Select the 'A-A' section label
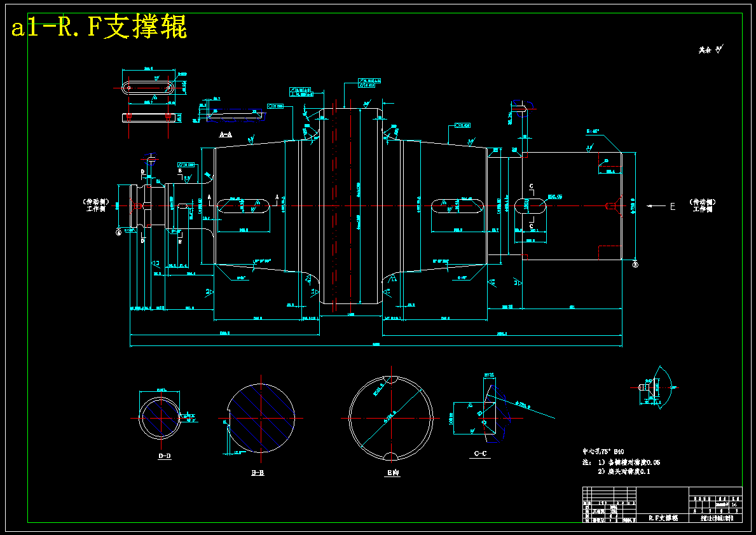This screenshot has width=756, height=535. coord(226,135)
